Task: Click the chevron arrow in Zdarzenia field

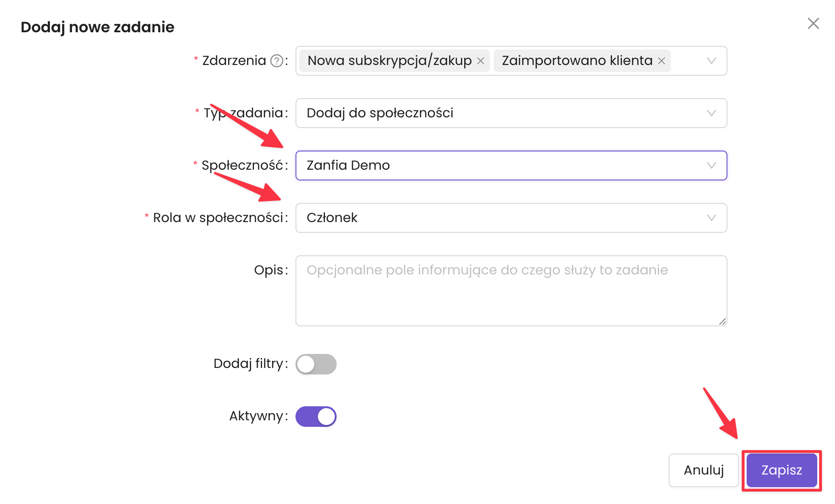Action: tap(711, 61)
